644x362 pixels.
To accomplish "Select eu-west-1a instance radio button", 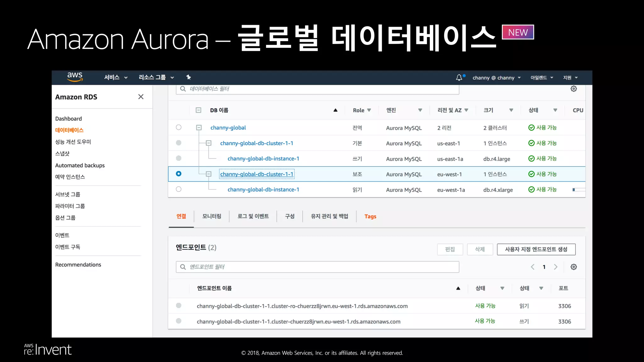I will point(179,189).
